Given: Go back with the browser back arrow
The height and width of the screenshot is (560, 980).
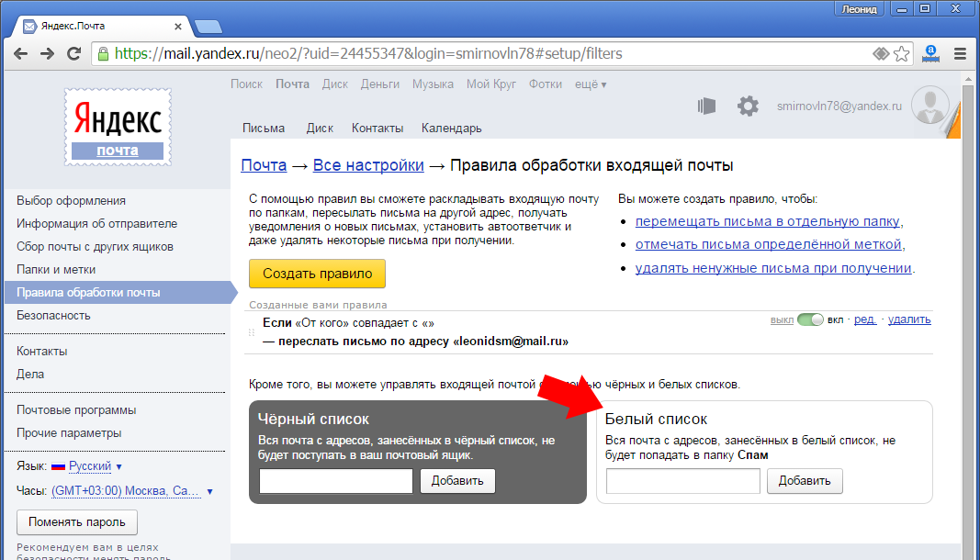Looking at the screenshot, I should [x=20, y=54].
